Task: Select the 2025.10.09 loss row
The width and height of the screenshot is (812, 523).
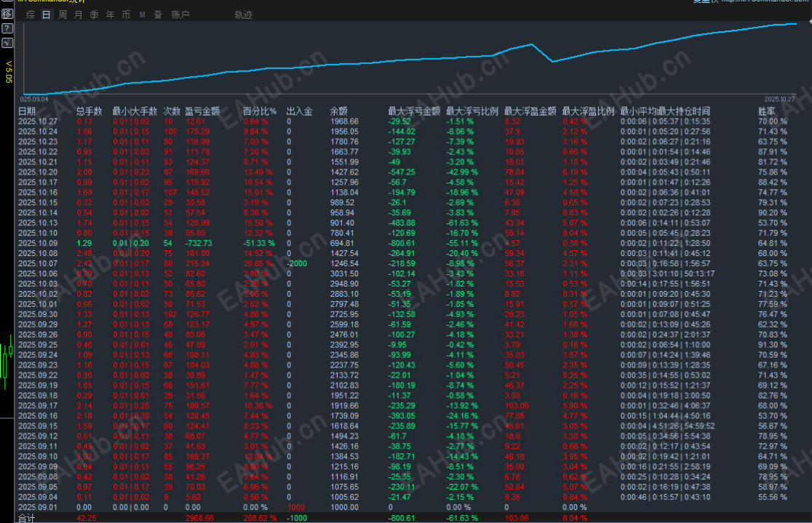Action: [404, 244]
